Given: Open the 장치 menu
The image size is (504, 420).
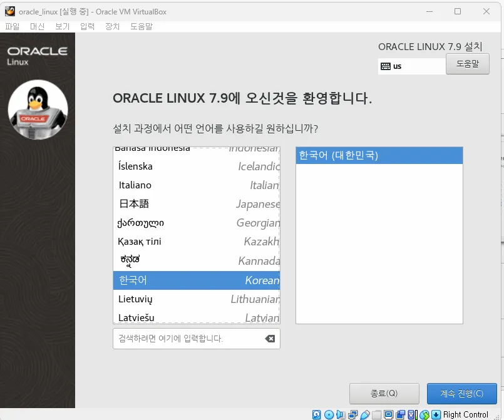Looking at the screenshot, I should (112, 26).
